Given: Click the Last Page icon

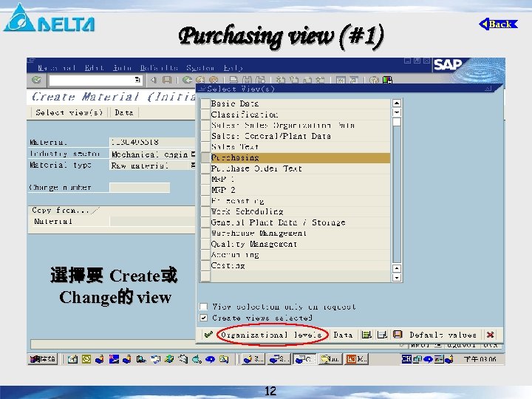Looking at the screenshot, I should click(x=320, y=80).
